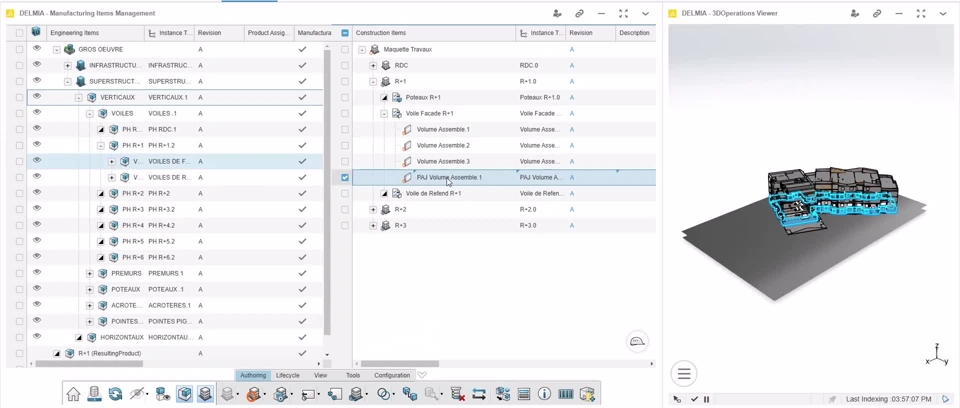
Task: Click vertical scrollbar of Engineering Items panel
Action: pyautogui.click(x=327, y=193)
